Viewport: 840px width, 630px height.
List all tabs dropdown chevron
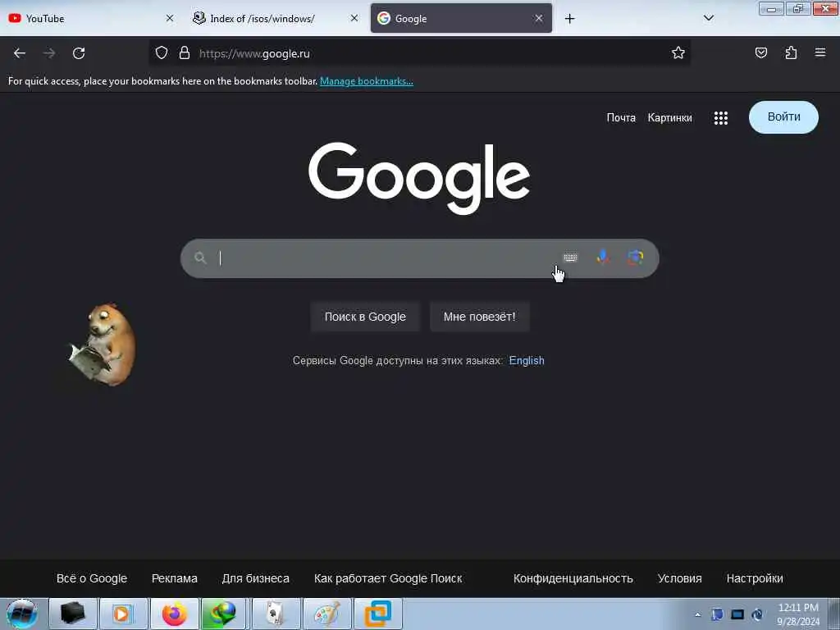[x=708, y=18]
